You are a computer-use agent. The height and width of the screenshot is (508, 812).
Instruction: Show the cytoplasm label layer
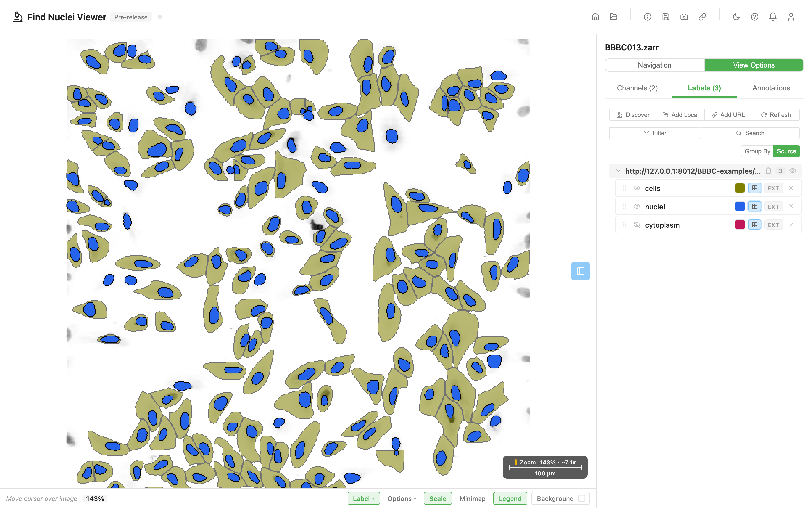point(636,225)
